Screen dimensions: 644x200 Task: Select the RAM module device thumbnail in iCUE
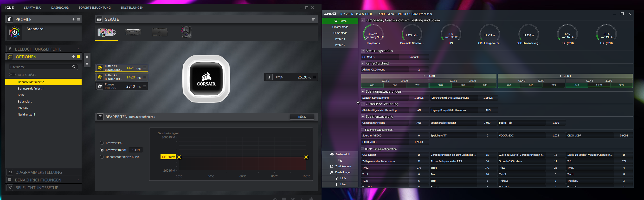133,32
